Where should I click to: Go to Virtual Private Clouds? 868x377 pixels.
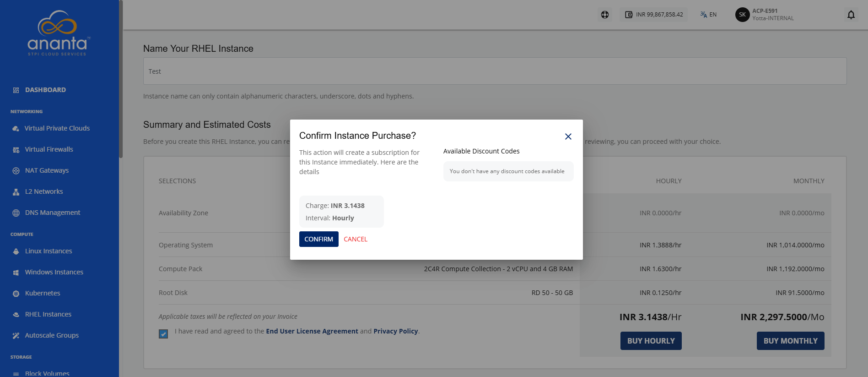pyautogui.click(x=57, y=128)
